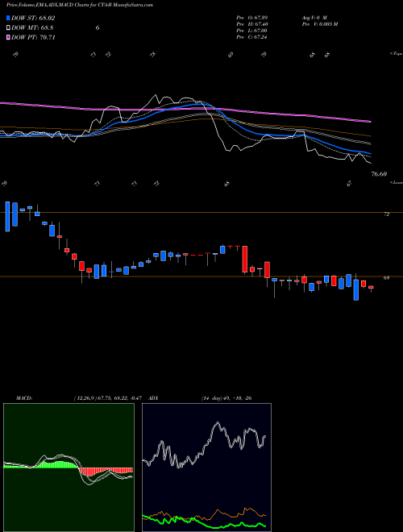
Task: Click the chart title mentioning MunafaSutra.com
Action: (x=80, y=5)
